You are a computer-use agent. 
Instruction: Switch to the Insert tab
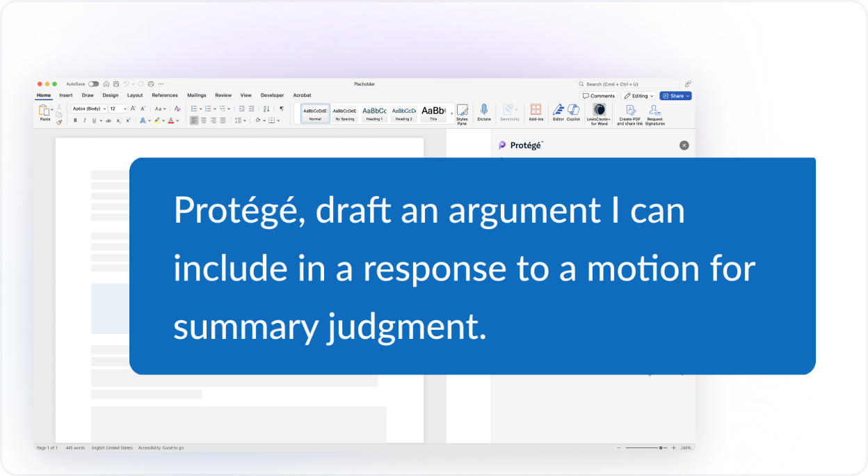(x=66, y=95)
